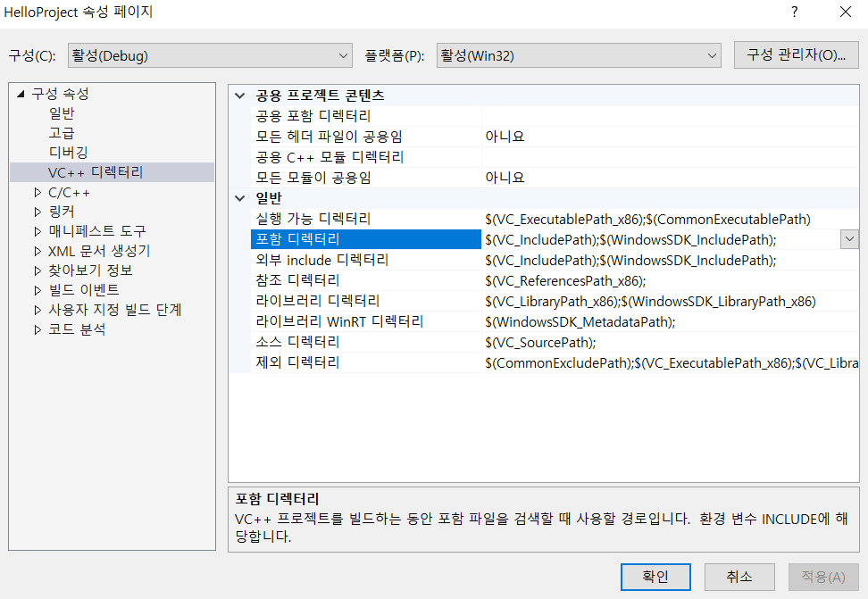Click the $(VC_SourcePath); value
The image size is (868, 599).
540,342
